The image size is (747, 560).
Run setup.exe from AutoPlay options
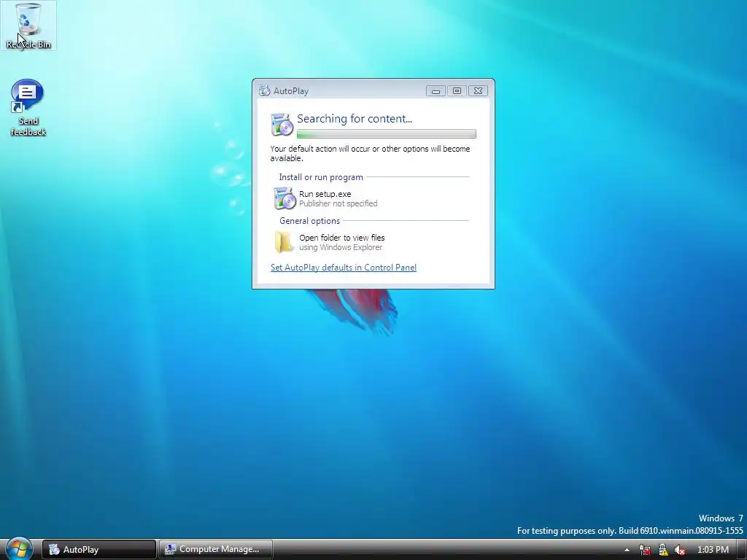(371, 198)
